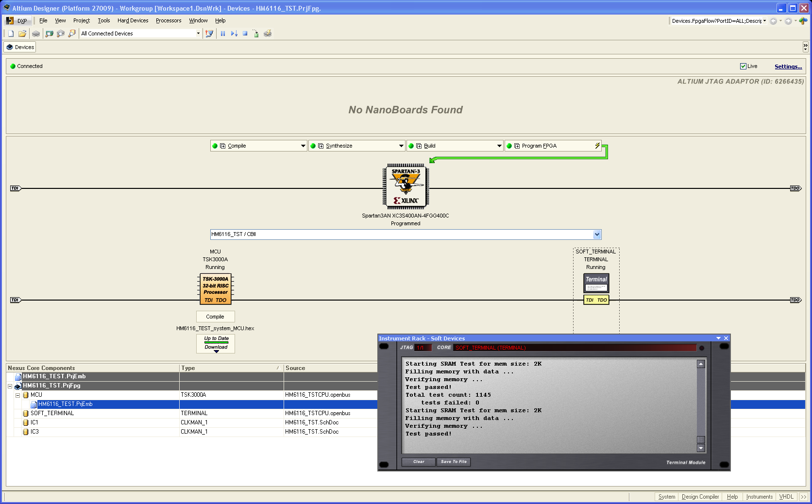The width and height of the screenshot is (812, 504).
Task: Expand the Synthesize stage dropdown arrow
Action: pos(401,146)
